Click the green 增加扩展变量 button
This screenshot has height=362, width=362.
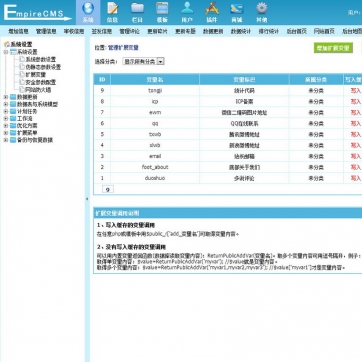tap(333, 48)
